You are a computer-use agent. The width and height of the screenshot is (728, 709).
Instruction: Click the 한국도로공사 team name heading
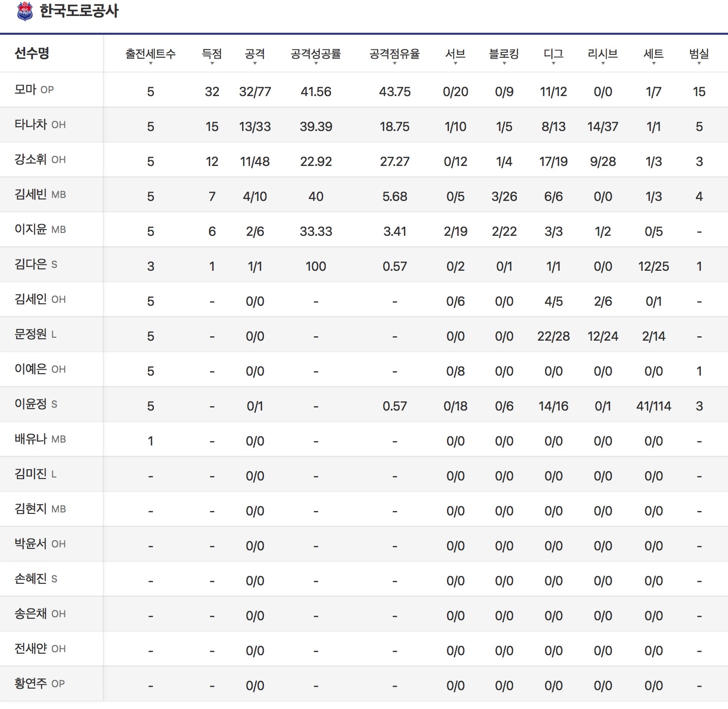(79, 11)
